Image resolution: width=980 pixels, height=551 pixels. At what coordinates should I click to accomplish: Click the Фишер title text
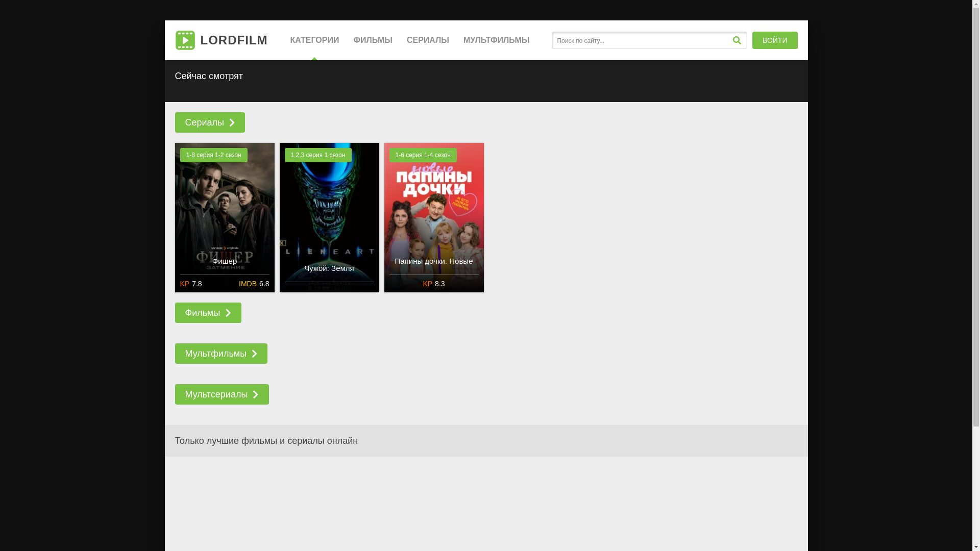(x=225, y=261)
